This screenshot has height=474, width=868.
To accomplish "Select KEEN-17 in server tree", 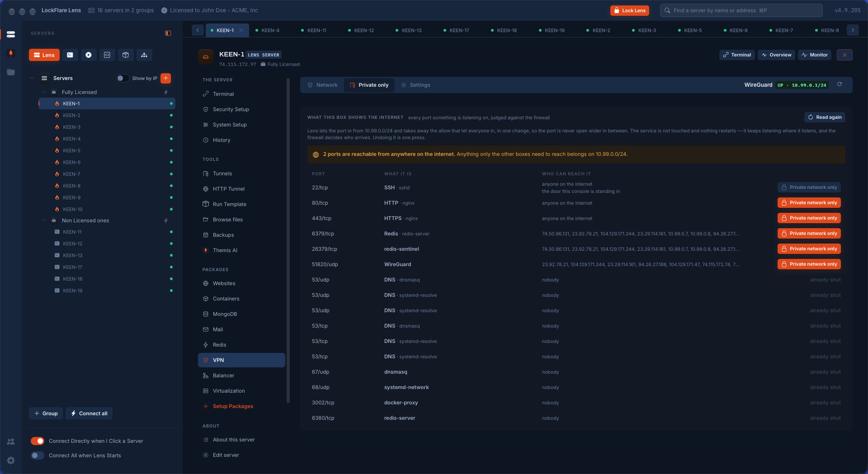I will click(107, 267).
